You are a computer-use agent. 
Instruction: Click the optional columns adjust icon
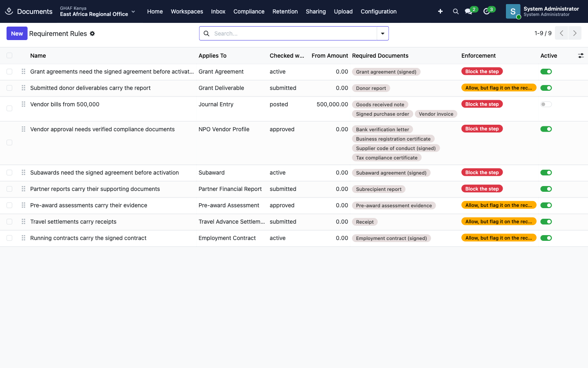pos(581,56)
